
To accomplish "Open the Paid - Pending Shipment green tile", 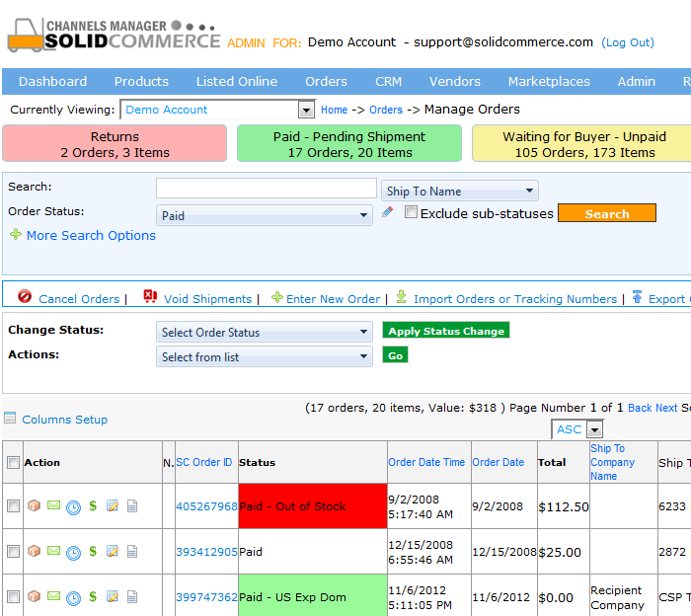I will [349, 144].
